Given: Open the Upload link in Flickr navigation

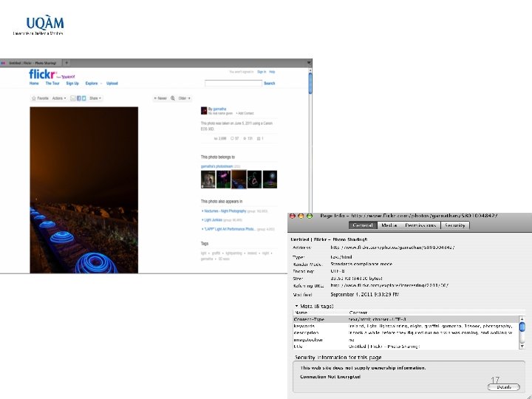Looking at the screenshot, I should pos(112,83).
